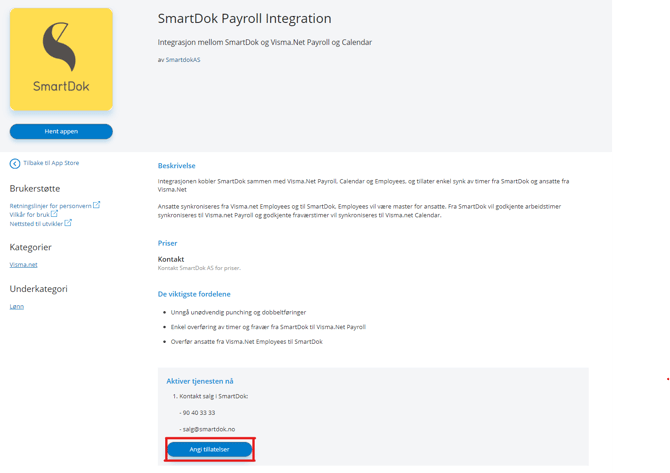Click external-link icon beside Nettsted til utvikler
Image resolution: width=670 pixels, height=473 pixels.
(x=68, y=223)
